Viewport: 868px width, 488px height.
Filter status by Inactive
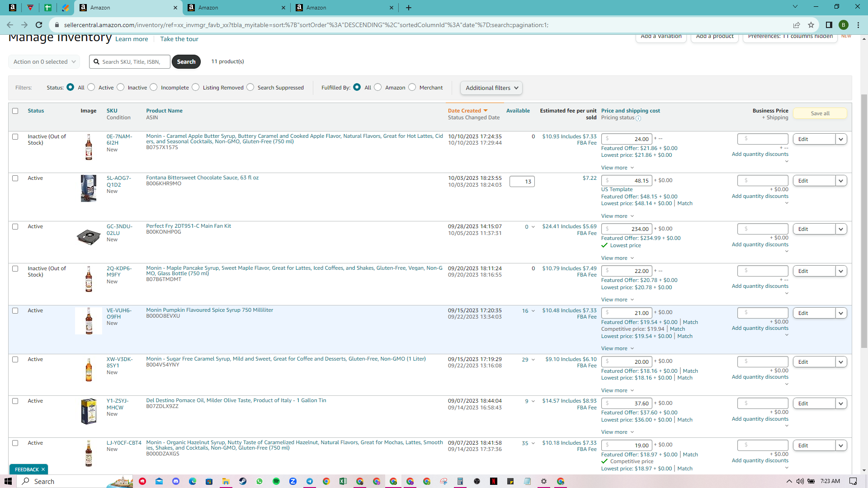tap(121, 87)
